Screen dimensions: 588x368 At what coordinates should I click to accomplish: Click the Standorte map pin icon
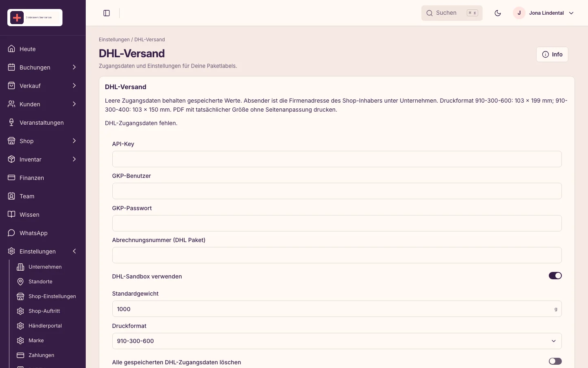pos(20,282)
